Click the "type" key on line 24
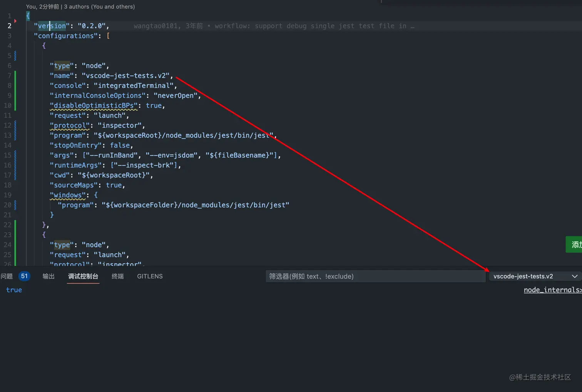582x392 pixels. coord(62,245)
